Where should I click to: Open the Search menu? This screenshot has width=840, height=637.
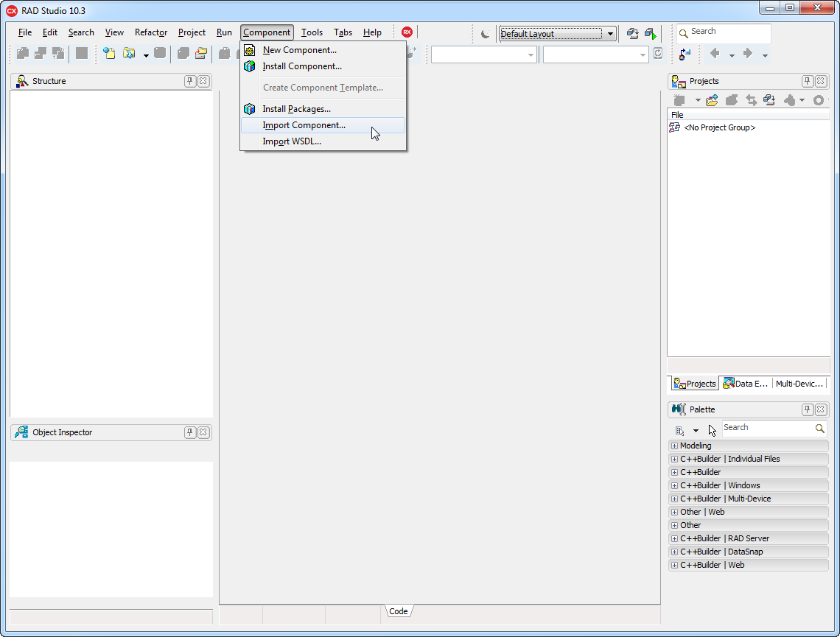(81, 32)
